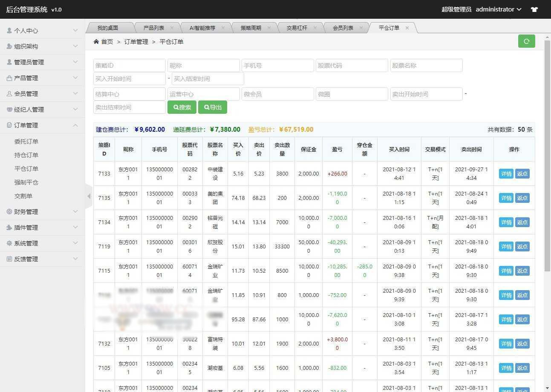
Task: Close the 会员列表 tab
Action: pyautogui.click(x=361, y=28)
